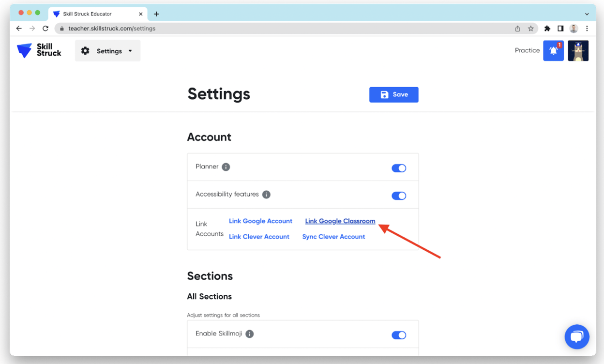Click the Skill Struck logo

click(39, 50)
